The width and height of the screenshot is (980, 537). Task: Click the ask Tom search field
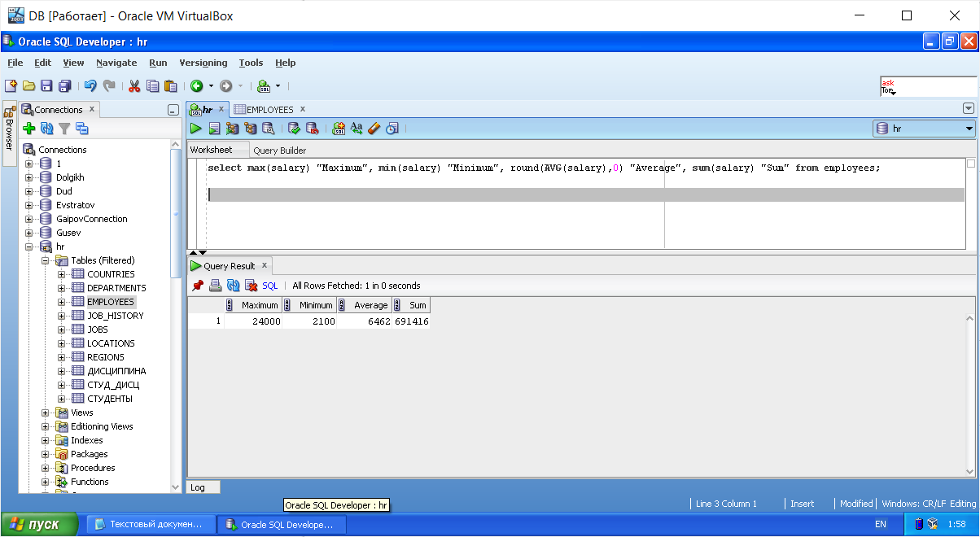tap(928, 86)
